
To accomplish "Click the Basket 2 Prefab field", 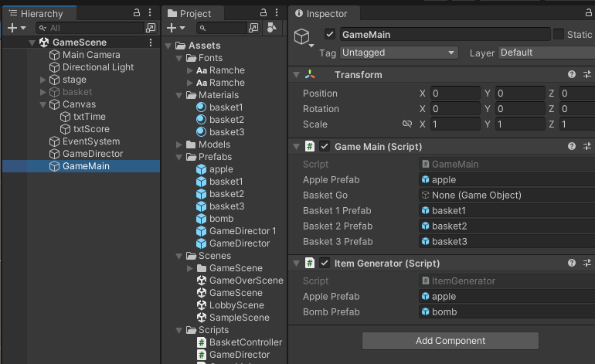I will [x=507, y=226].
